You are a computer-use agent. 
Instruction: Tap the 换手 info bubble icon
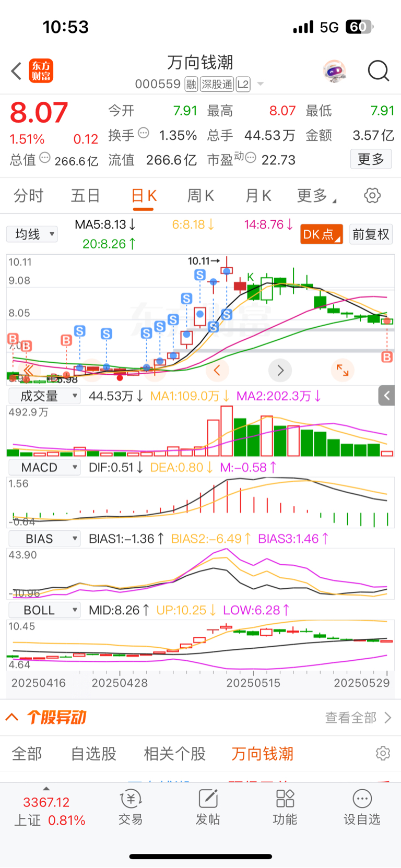click(x=144, y=133)
